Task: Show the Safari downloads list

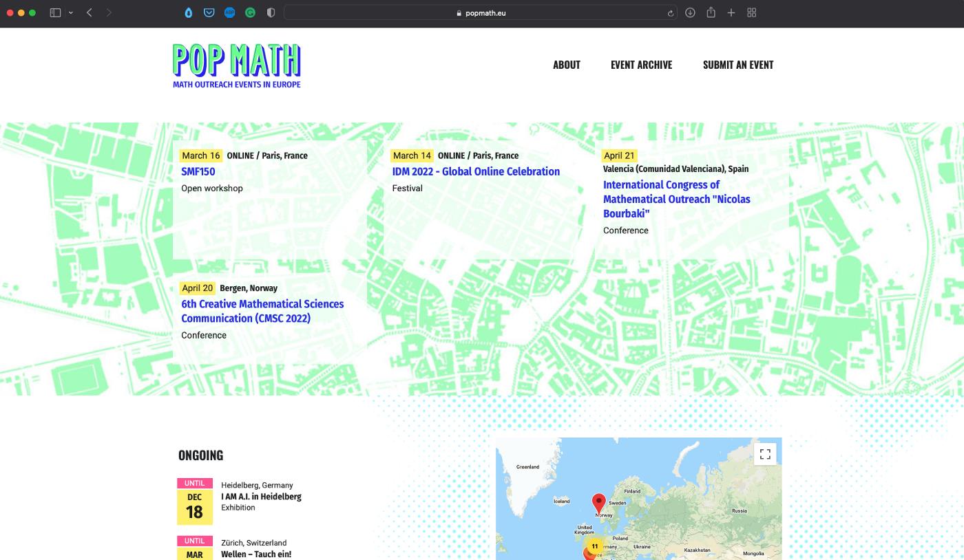Action: coord(690,12)
